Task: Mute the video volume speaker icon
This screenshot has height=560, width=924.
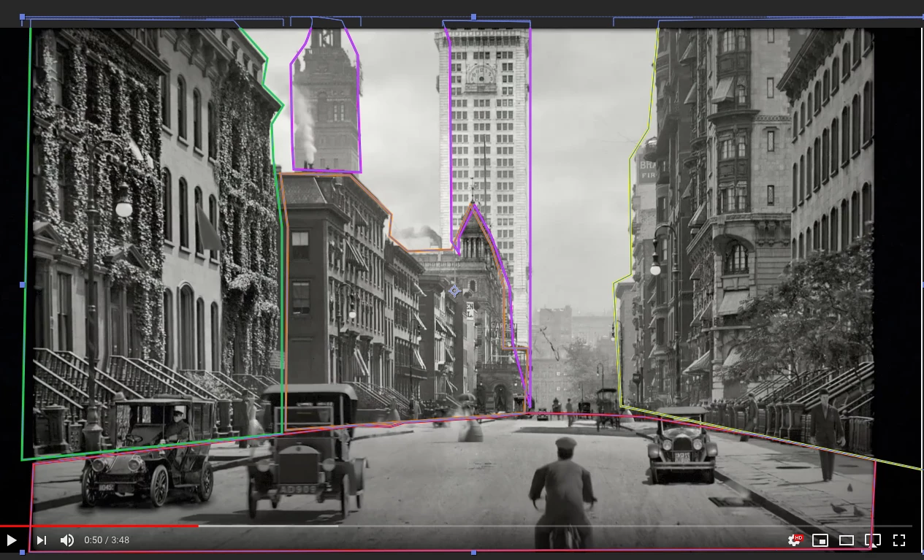Action: 67,540
